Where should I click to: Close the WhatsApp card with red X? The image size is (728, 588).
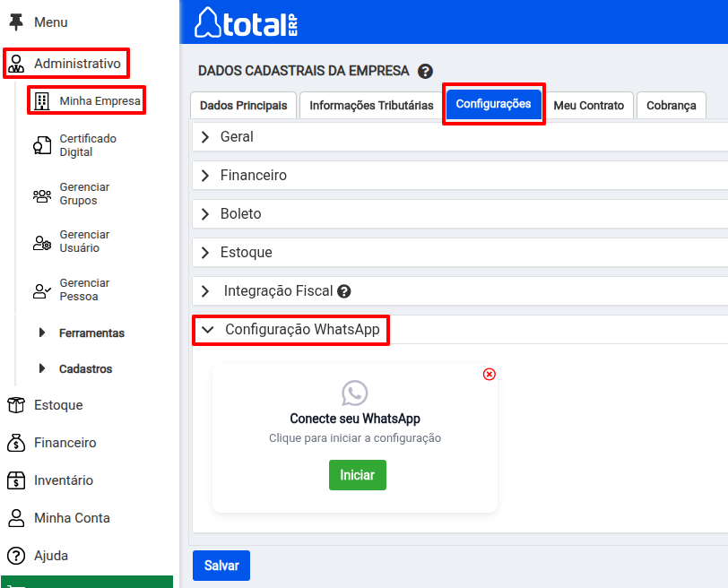click(489, 374)
